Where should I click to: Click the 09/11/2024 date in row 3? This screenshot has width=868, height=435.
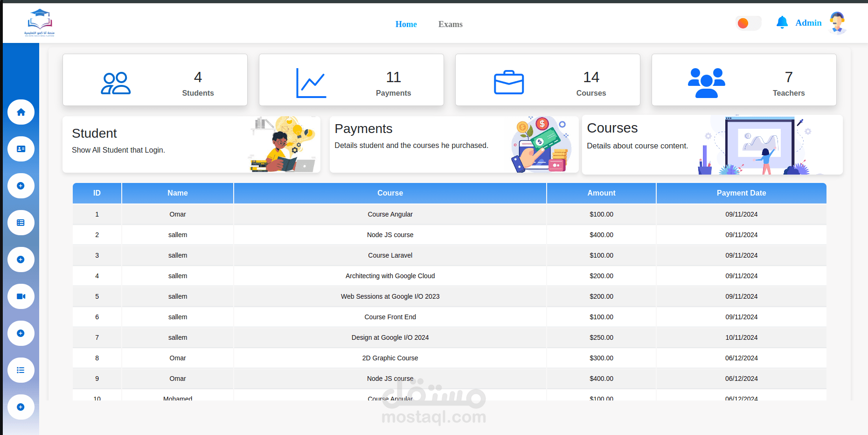(x=741, y=255)
